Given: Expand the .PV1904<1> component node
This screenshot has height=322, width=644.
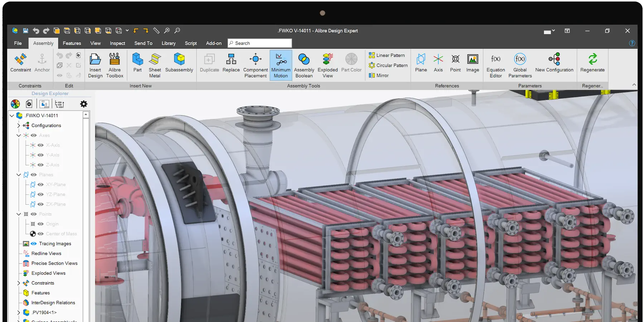Looking at the screenshot, I should (19, 312).
